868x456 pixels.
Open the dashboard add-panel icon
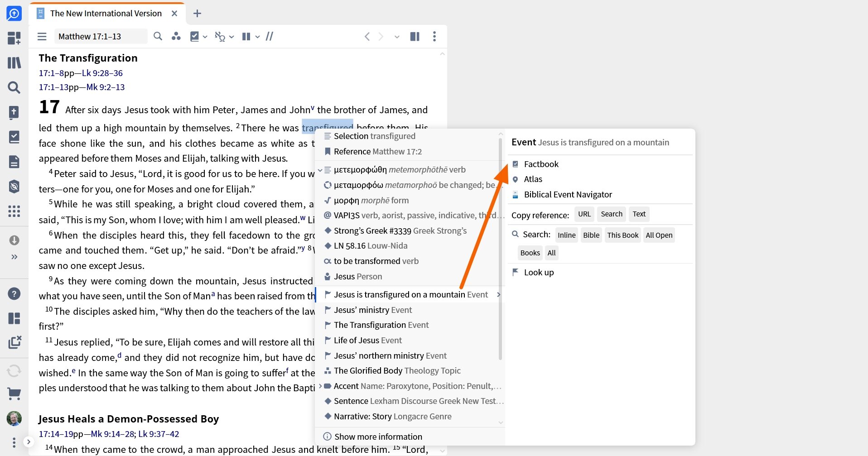(x=14, y=38)
